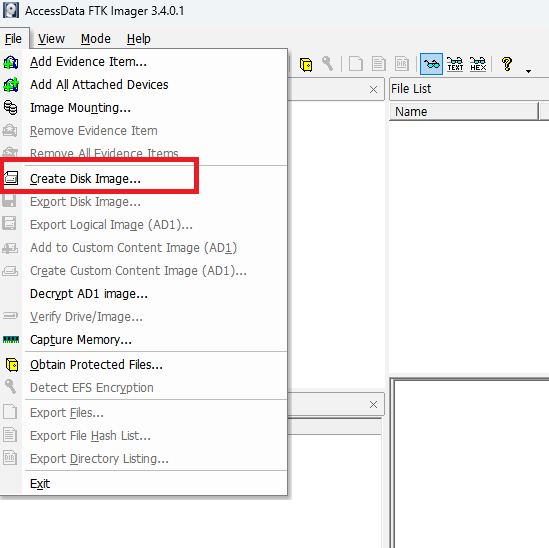Screen dimensions: 549x548
Task: Open the Help menu
Action: pyautogui.click(x=139, y=39)
